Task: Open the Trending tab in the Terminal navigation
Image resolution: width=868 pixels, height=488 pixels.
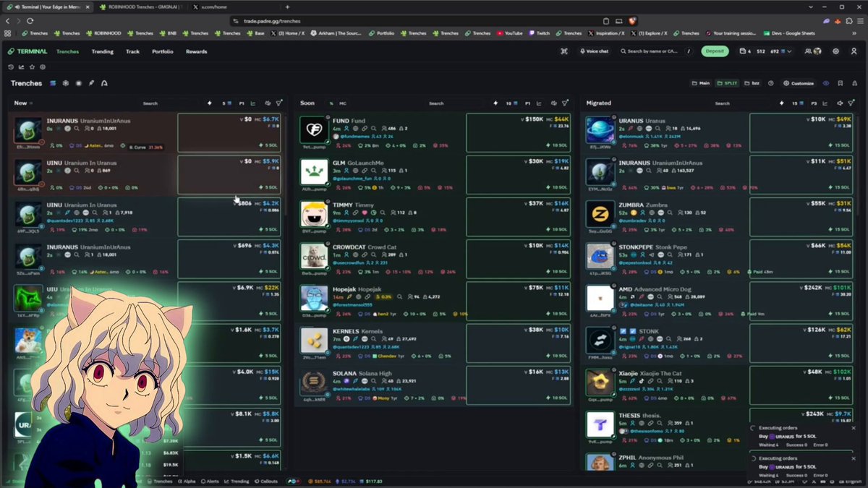Action: (x=102, y=51)
